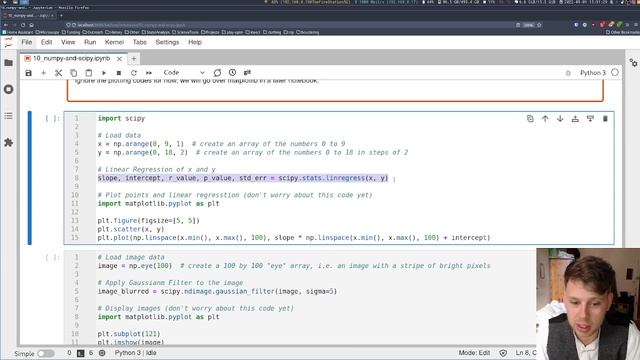Click the trusted notebook shield icon
Viewport: 640px width, 360px height.
click(x=503, y=353)
